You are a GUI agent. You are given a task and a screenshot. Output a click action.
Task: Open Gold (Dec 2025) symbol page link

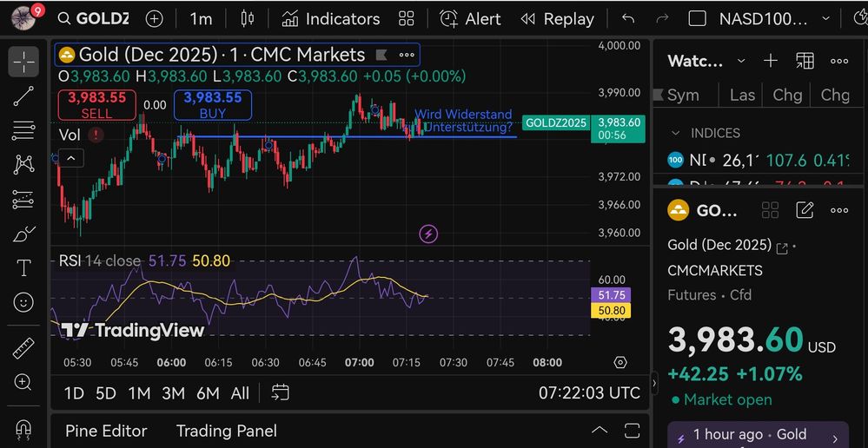coord(782,248)
